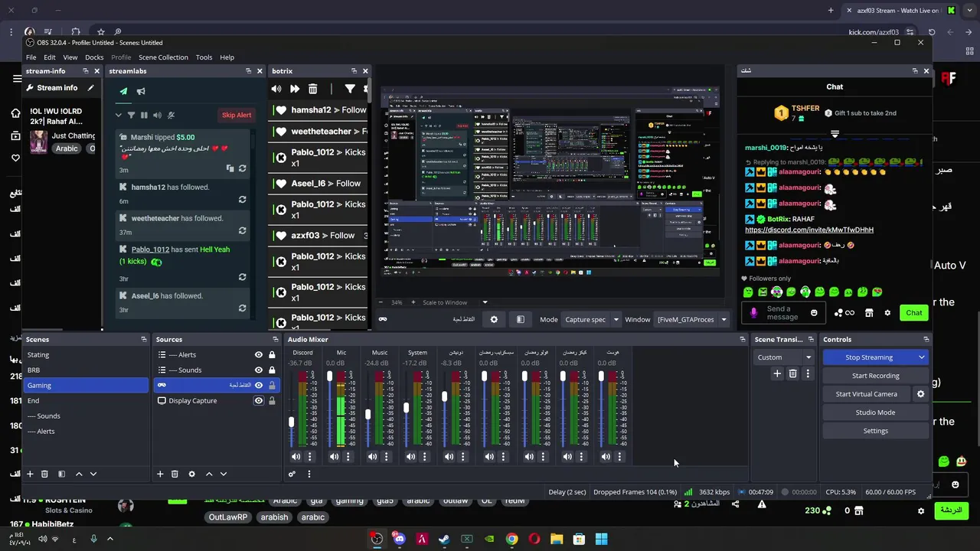Edit Stream info with pencil icon
The image size is (980, 551).
90,88
